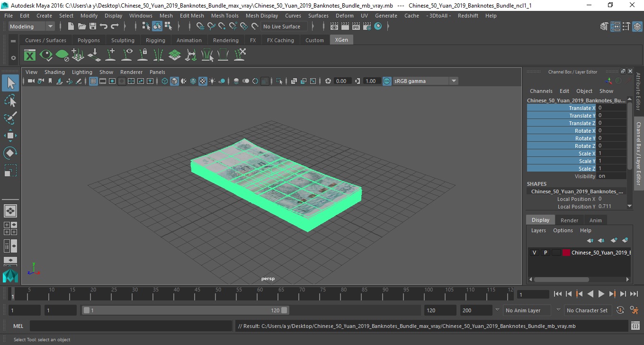
Task: Click play backwards button
Action: pyautogui.click(x=590, y=294)
